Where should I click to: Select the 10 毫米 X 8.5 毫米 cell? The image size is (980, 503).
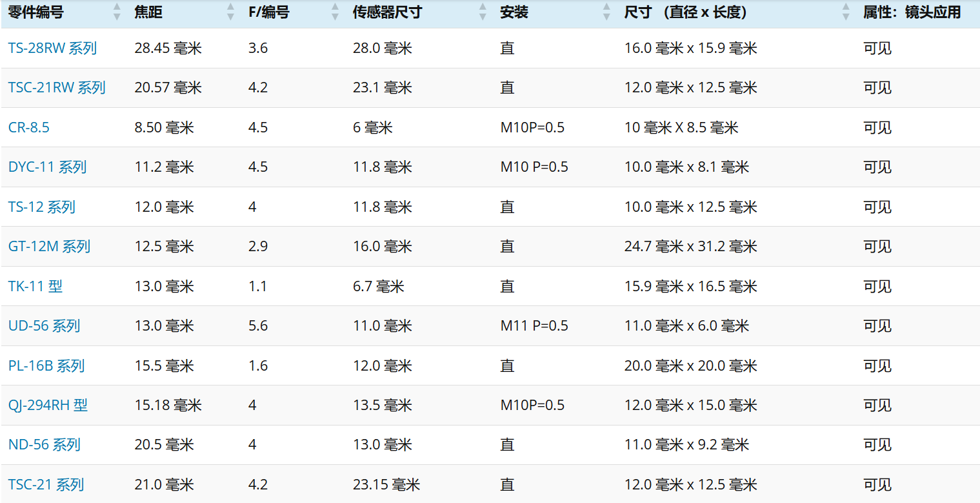click(x=681, y=127)
